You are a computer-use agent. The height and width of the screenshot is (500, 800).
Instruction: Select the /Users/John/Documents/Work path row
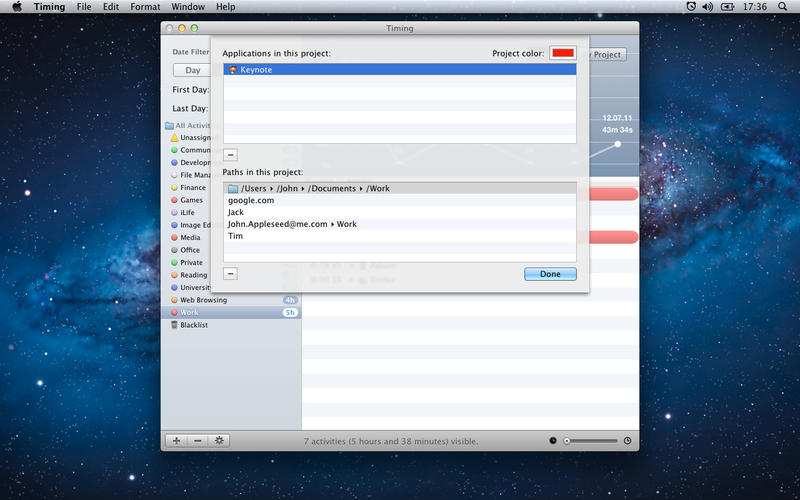[400, 188]
